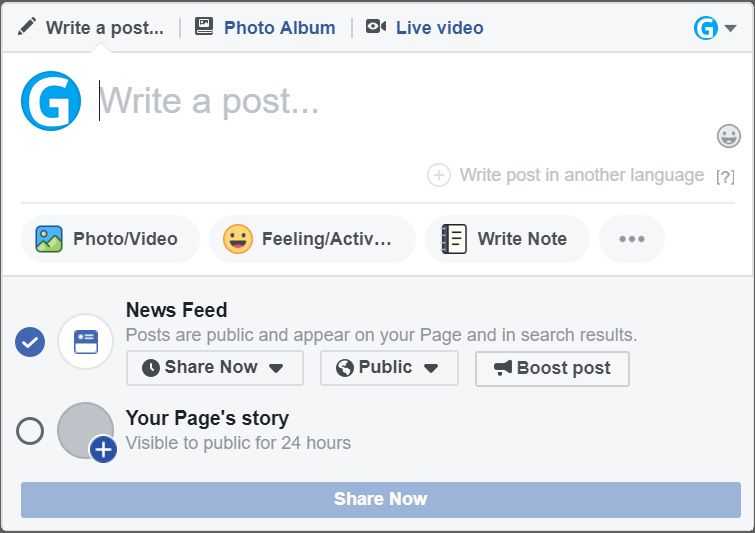Click the large G profile avatar
755x533 pixels.
click(x=51, y=101)
